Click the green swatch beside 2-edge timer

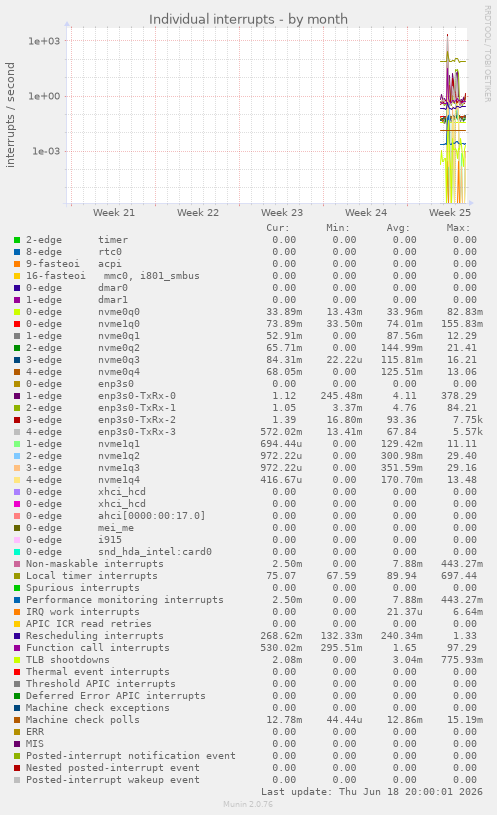tap(17, 240)
